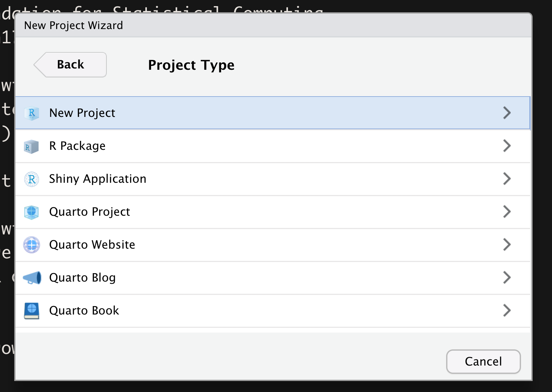Click the Quarto Website globe icon
The width and height of the screenshot is (552, 392).
pyautogui.click(x=32, y=245)
